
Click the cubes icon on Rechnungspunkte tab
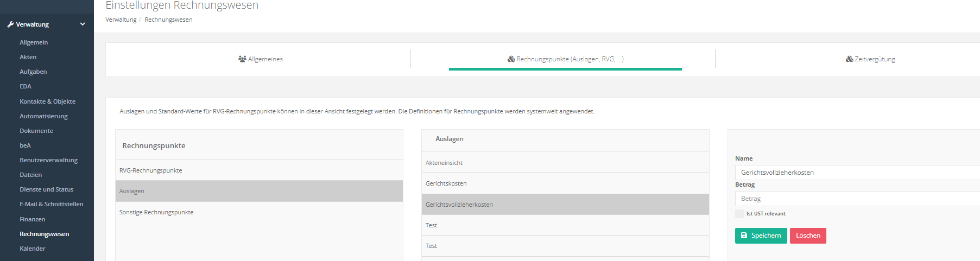click(511, 59)
